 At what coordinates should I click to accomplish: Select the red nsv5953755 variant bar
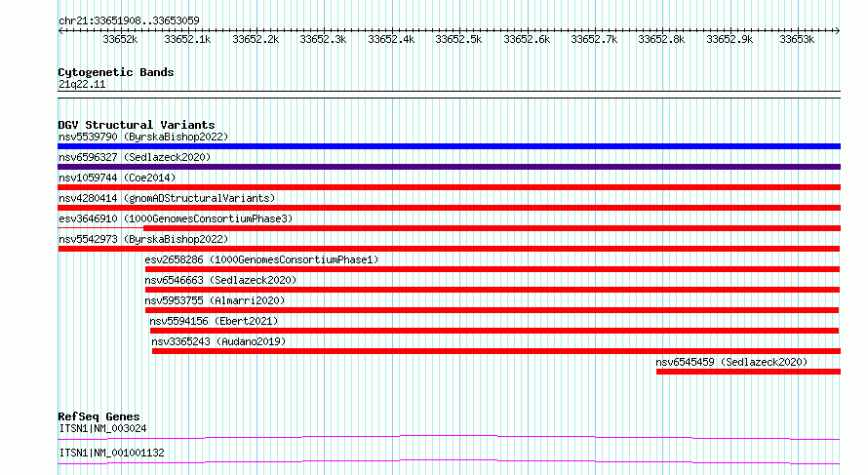(x=493, y=310)
